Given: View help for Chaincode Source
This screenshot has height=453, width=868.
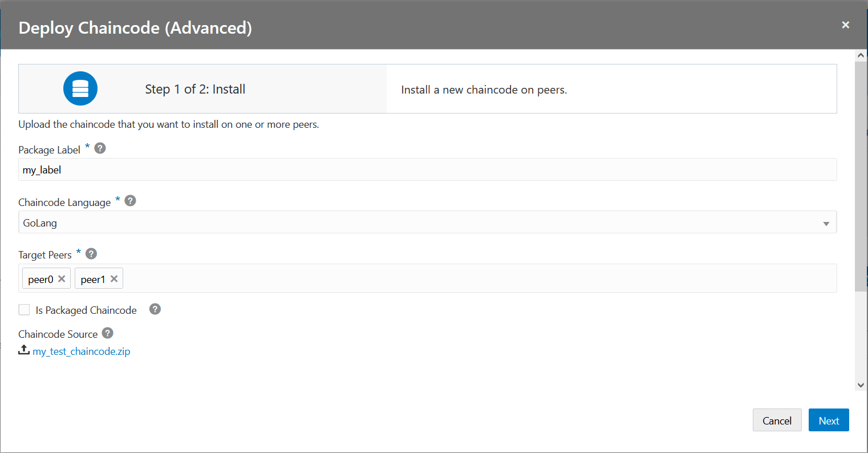Looking at the screenshot, I should coord(108,333).
